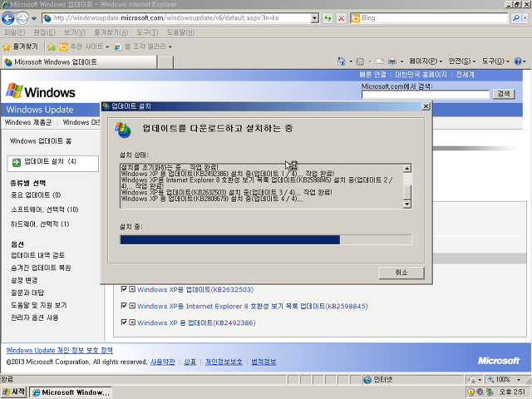Image resolution: width=532 pixels, height=399 pixels.
Task: Select 중요 업데이트 (0) category
Action: [36, 195]
